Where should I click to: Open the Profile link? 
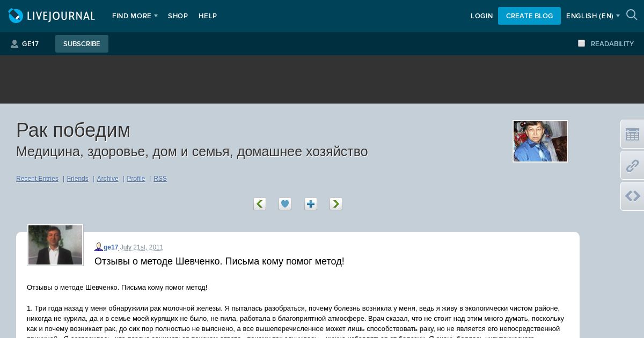136,179
